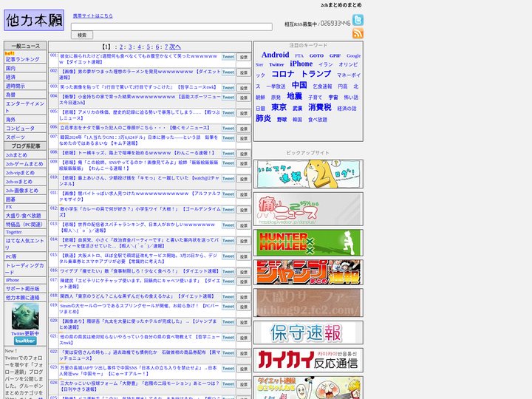Image resolution: width=532 pixels, height=399 pixels.
Task: Go to page 2 of results
Action: coord(121,47)
